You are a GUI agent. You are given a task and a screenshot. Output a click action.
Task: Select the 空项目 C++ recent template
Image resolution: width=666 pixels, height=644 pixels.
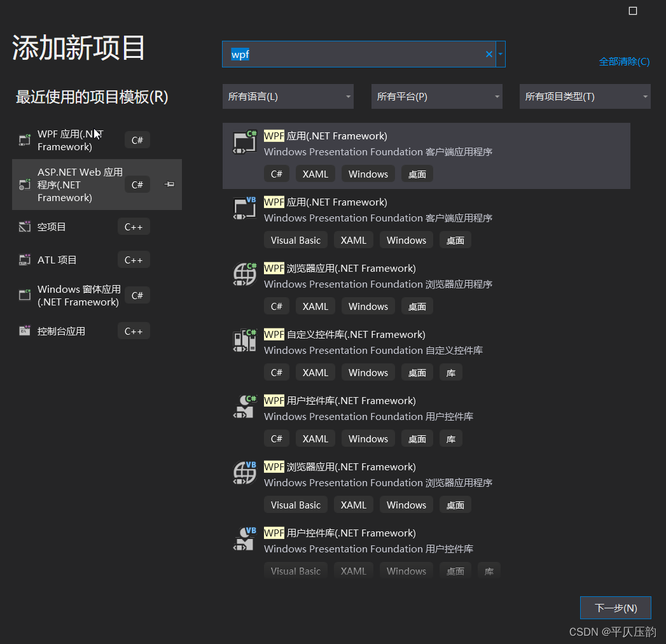(x=24, y=226)
